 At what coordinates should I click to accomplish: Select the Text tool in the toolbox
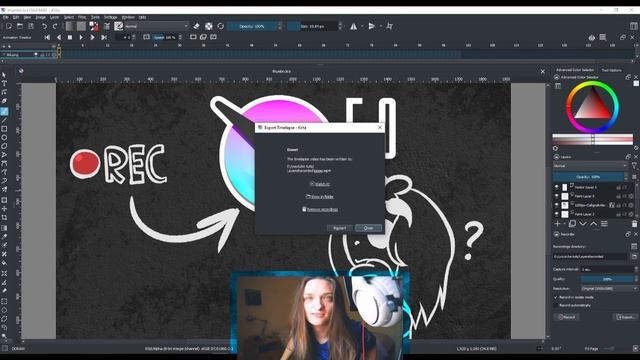tap(4, 83)
